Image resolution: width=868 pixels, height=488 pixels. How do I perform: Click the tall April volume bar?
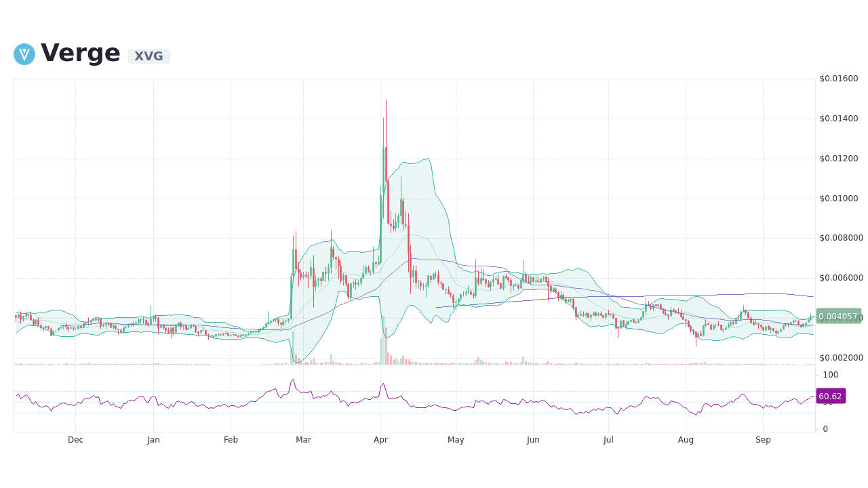point(383,340)
